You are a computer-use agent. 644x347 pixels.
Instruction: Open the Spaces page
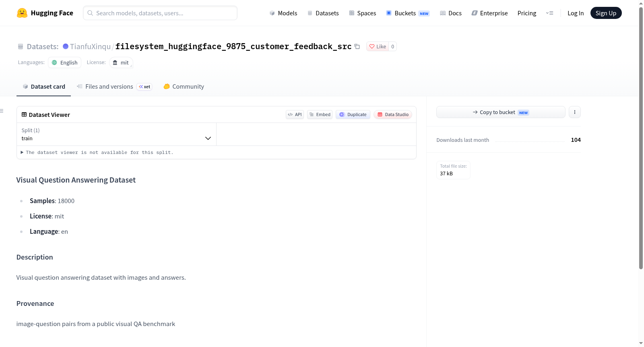tap(363, 13)
